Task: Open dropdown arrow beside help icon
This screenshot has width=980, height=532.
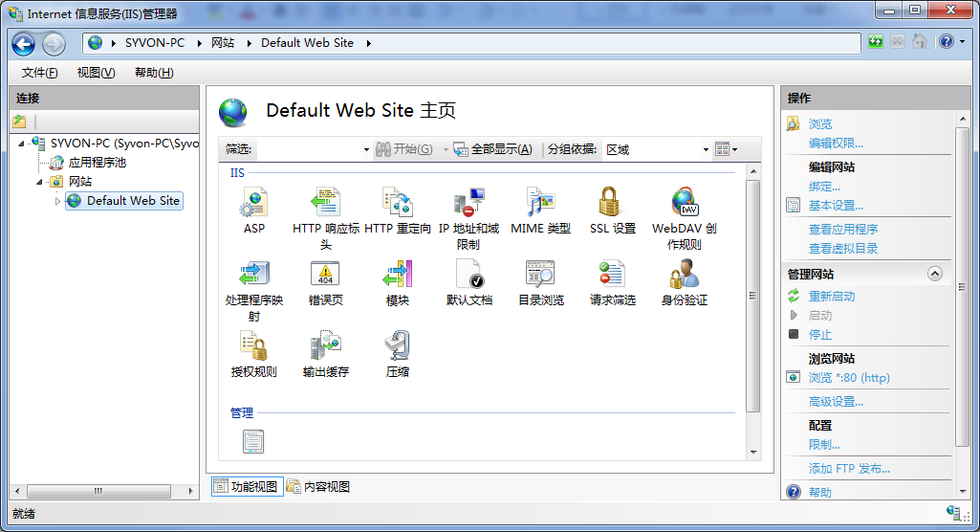Action: point(963,42)
